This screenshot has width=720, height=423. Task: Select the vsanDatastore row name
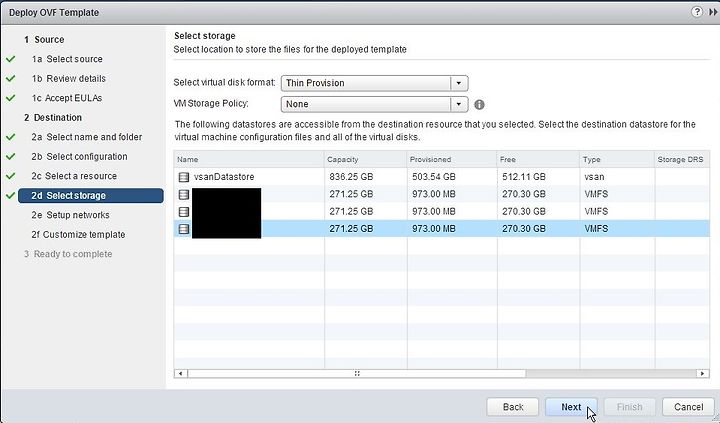[224, 177]
